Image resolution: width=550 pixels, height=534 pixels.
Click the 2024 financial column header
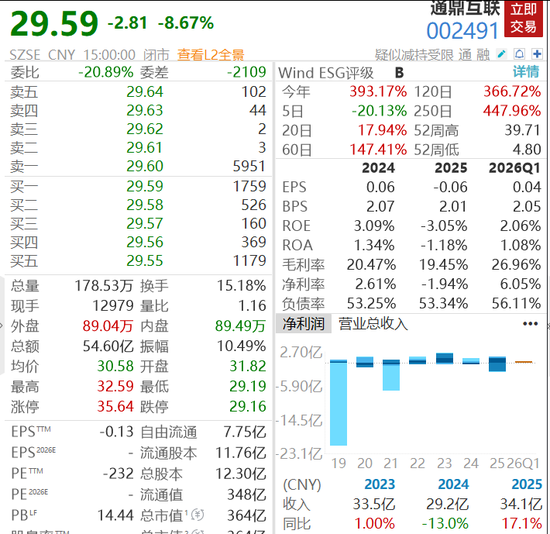tap(378, 168)
